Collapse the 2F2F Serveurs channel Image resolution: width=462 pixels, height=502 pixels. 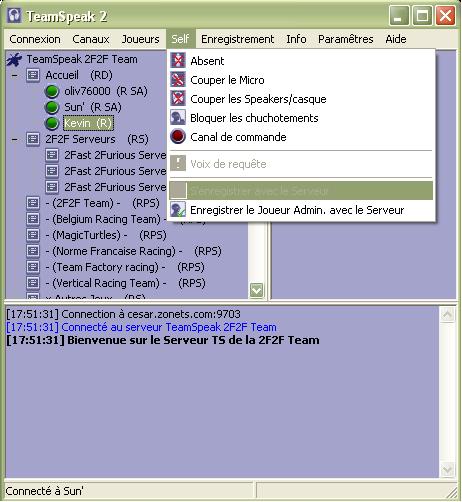pos(14,139)
